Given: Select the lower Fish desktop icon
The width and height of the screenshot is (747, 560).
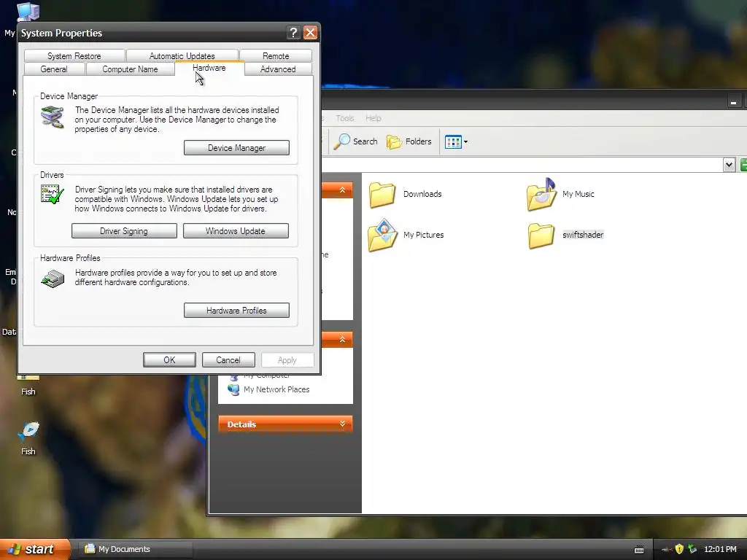Looking at the screenshot, I should (x=28, y=437).
